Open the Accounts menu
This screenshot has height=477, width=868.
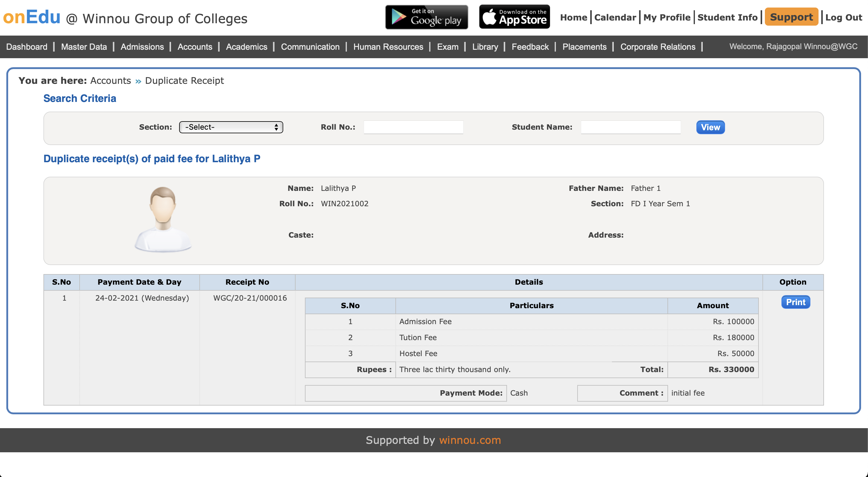(x=195, y=47)
